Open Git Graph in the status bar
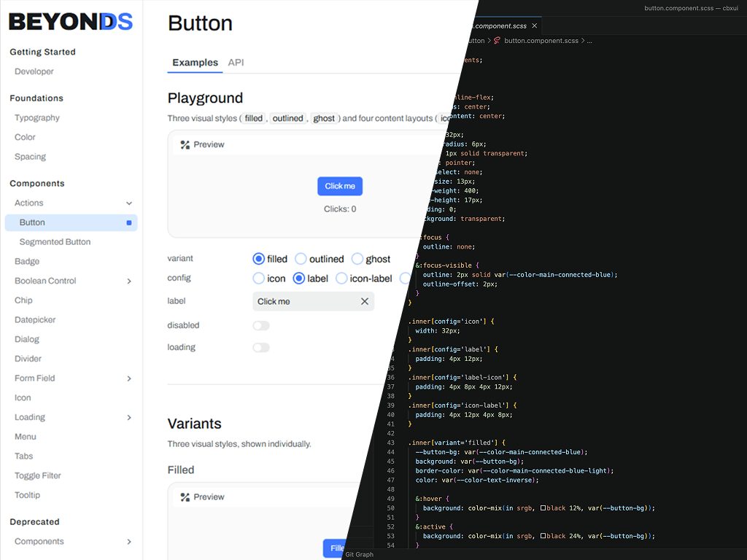 pos(359,555)
